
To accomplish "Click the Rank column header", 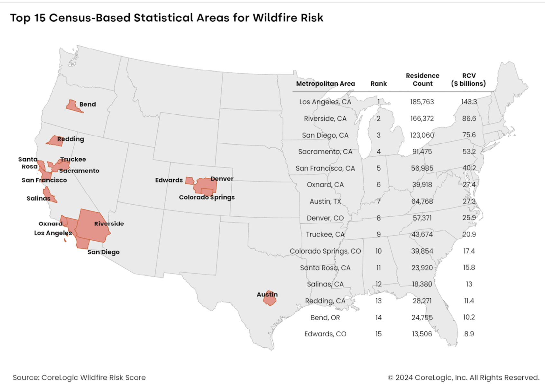I will pyautogui.click(x=378, y=84).
